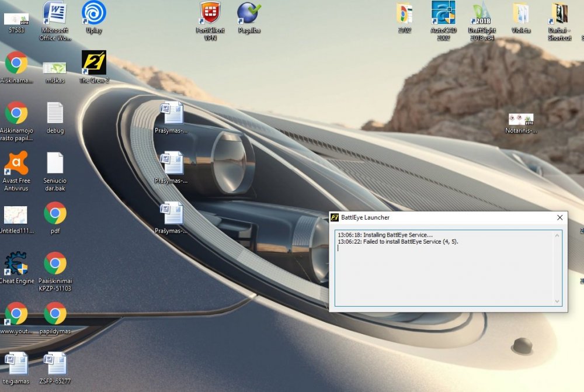584x392 pixels.
Task: Launch AutoCAD 2002 from desktop
Action: (443, 13)
